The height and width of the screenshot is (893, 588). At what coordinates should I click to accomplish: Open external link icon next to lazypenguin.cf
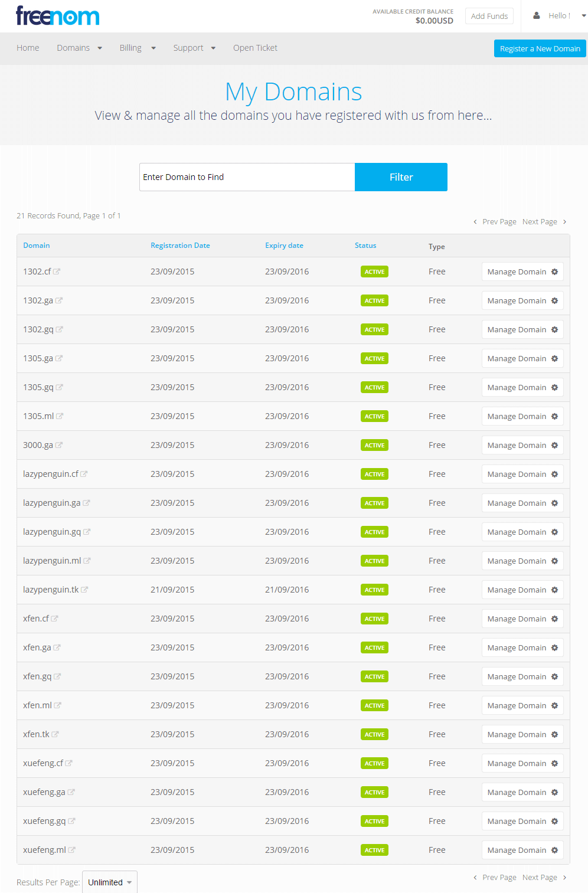(84, 474)
